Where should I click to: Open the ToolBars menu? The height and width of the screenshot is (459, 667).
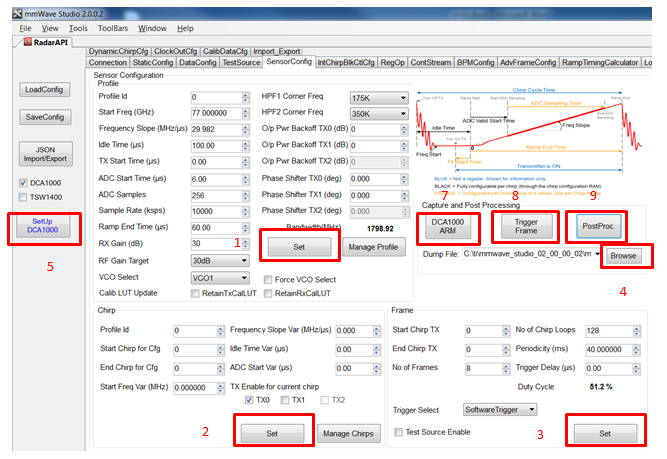coord(113,28)
